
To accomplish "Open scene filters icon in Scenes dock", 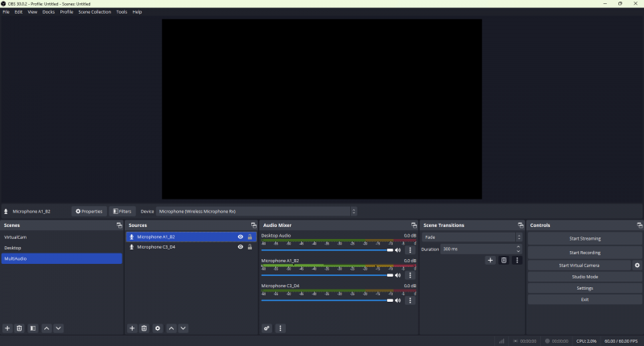I will 33,328.
